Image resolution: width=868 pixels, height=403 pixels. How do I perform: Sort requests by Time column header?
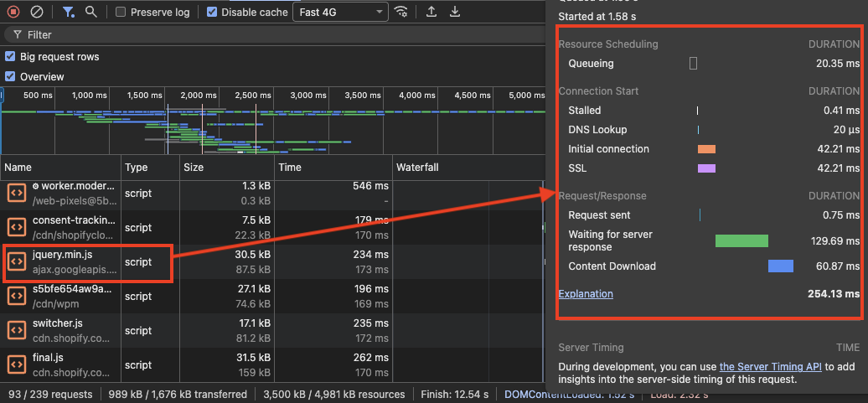(x=290, y=168)
